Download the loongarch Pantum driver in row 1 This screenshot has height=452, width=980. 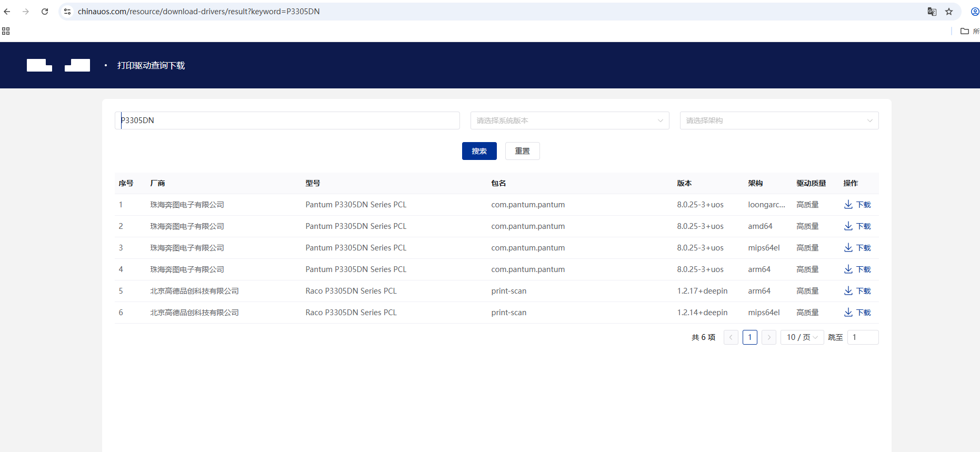857,205
